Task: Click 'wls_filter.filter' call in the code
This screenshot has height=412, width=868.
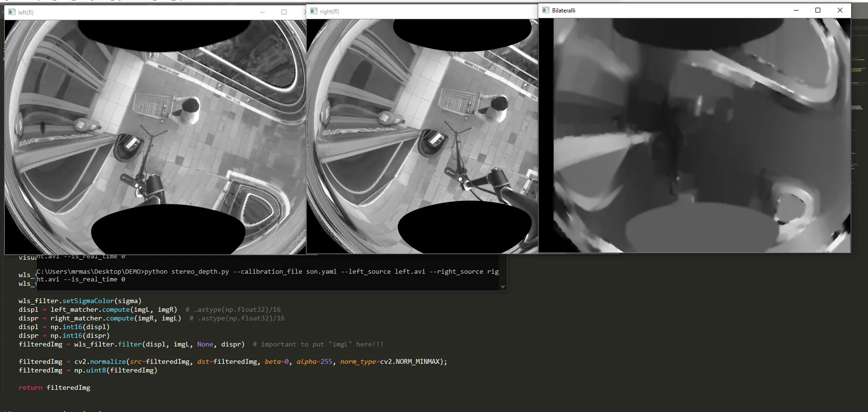Action: point(108,345)
